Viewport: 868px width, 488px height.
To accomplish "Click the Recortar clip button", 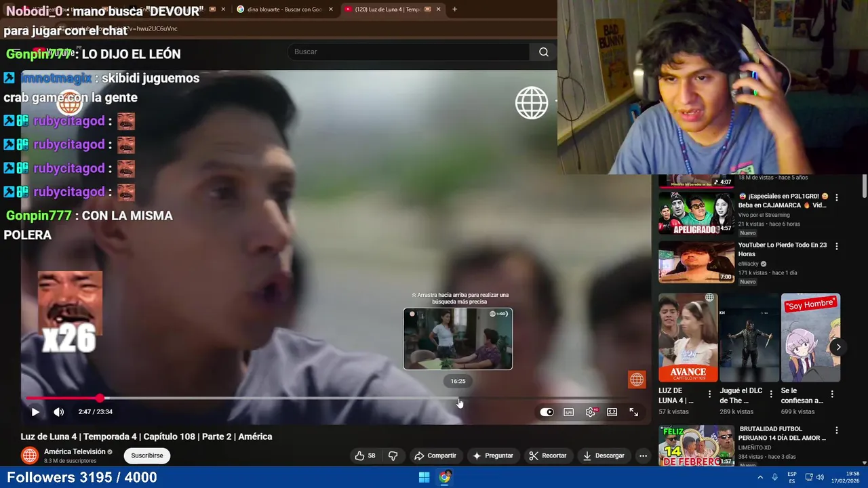I will [x=547, y=455].
